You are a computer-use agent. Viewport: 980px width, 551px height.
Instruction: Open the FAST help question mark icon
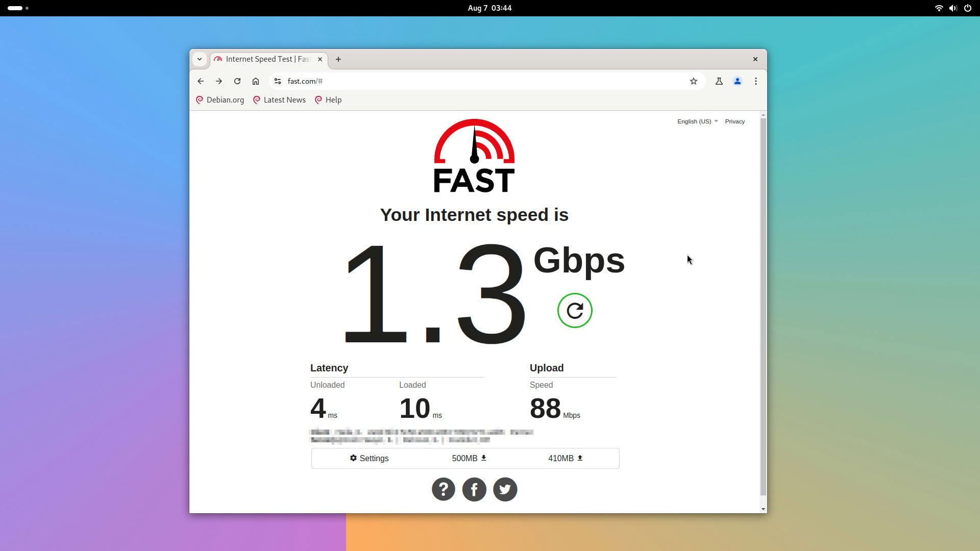444,489
